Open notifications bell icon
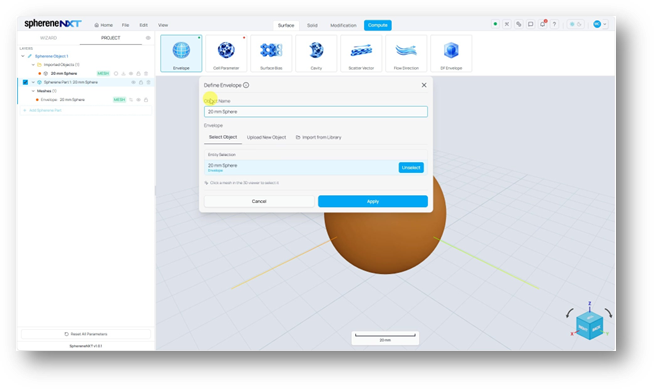 [x=542, y=24]
